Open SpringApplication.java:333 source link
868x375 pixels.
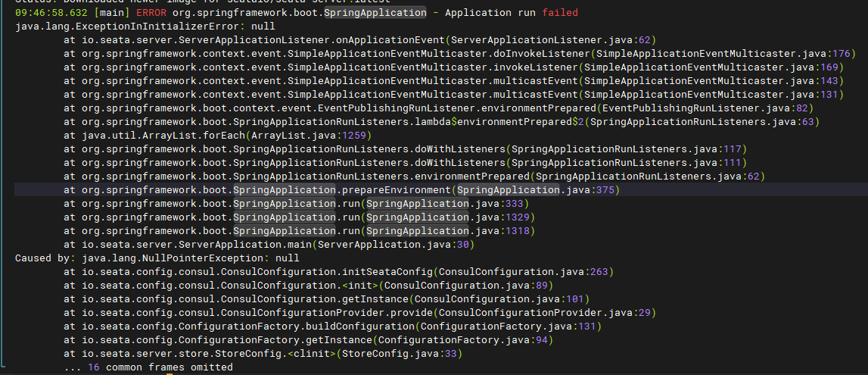445,203
